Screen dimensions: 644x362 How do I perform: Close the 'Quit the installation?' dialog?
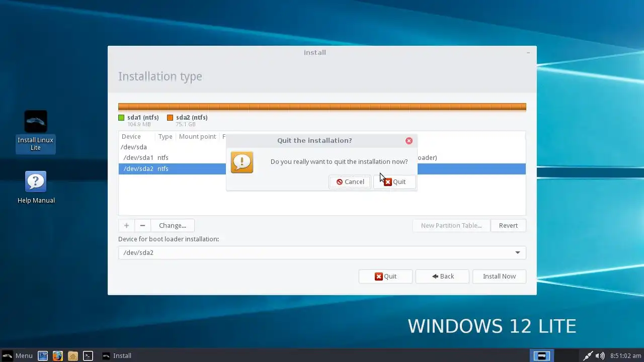[409, 141]
